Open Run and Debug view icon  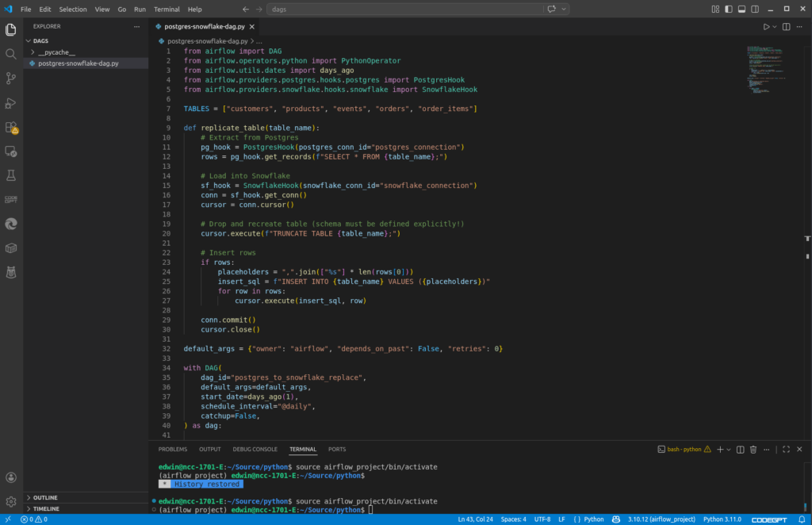click(11, 103)
